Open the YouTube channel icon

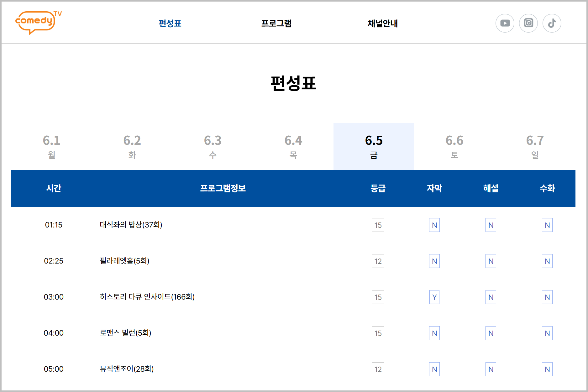[x=505, y=23]
